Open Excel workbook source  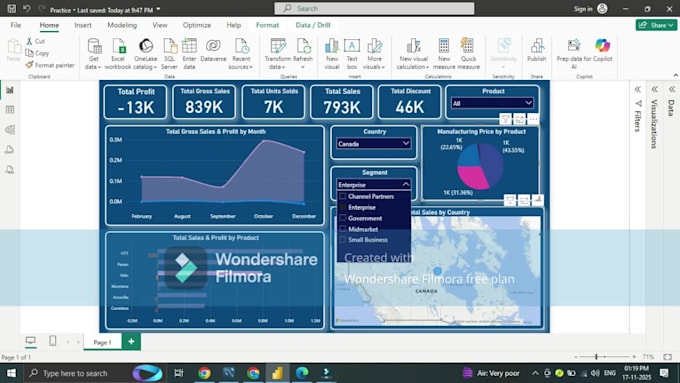(x=118, y=54)
